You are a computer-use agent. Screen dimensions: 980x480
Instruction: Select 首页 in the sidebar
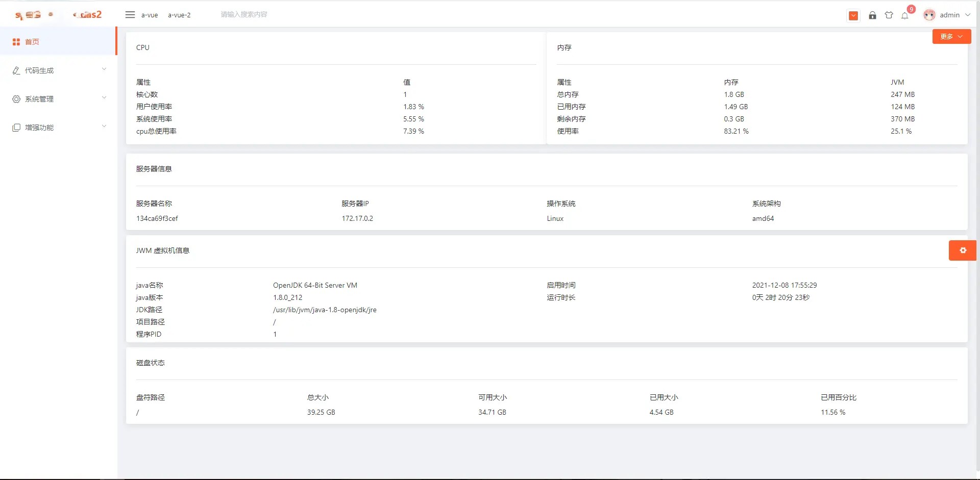pyautogui.click(x=59, y=42)
